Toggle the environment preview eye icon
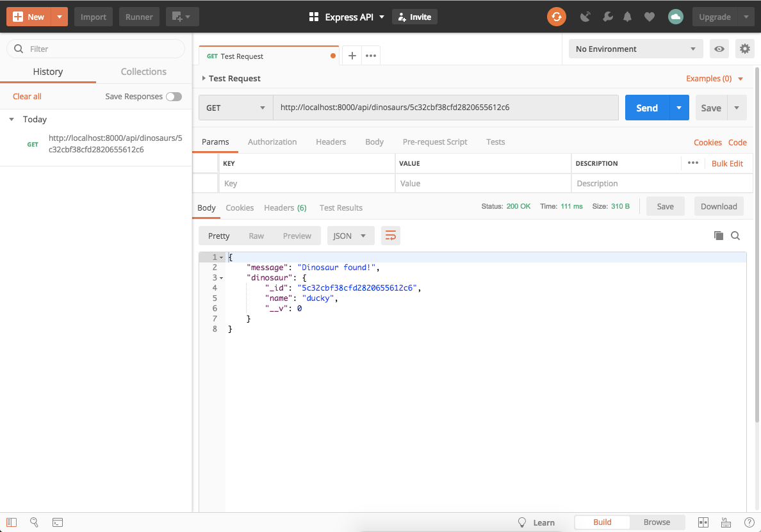Image resolution: width=761 pixels, height=532 pixels. (x=719, y=49)
